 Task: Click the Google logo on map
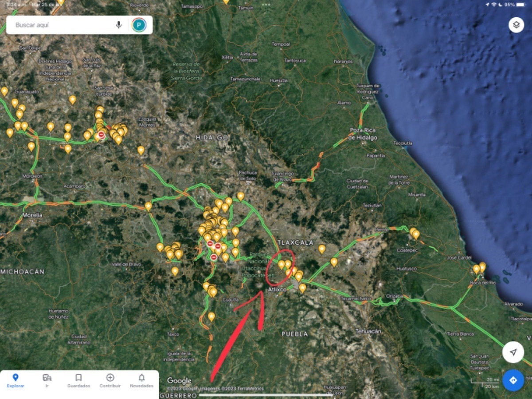tap(179, 380)
